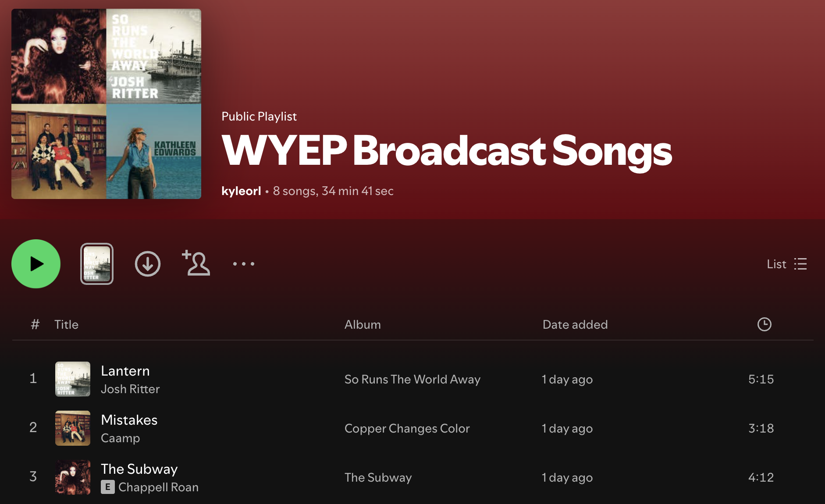Select the Lantern track title
Screen dimensions: 825x504
(125, 371)
